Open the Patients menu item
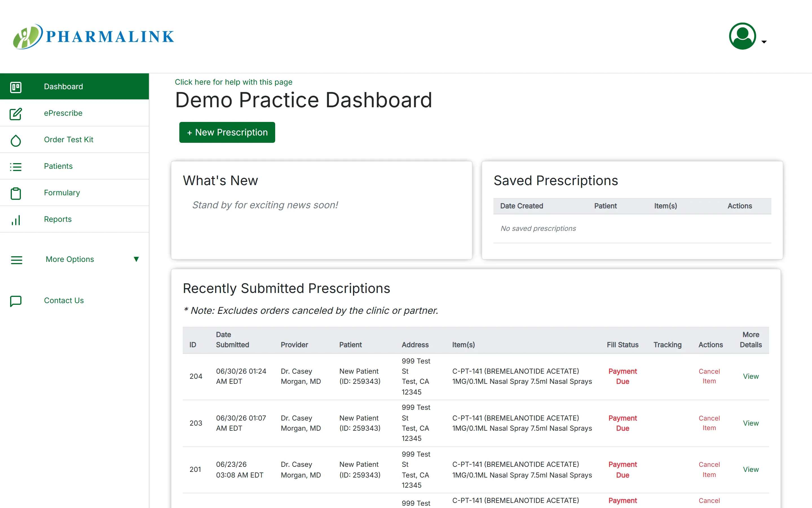812x508 pixels. coord(74,166)
